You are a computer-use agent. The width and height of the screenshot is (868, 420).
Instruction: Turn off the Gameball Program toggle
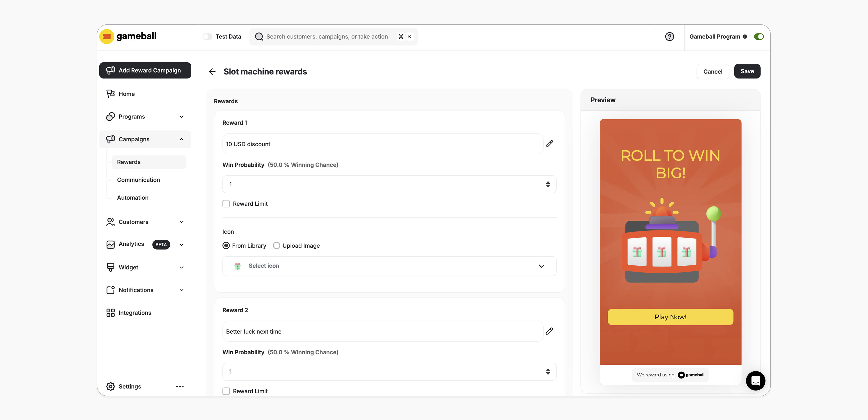coord(758,36)
